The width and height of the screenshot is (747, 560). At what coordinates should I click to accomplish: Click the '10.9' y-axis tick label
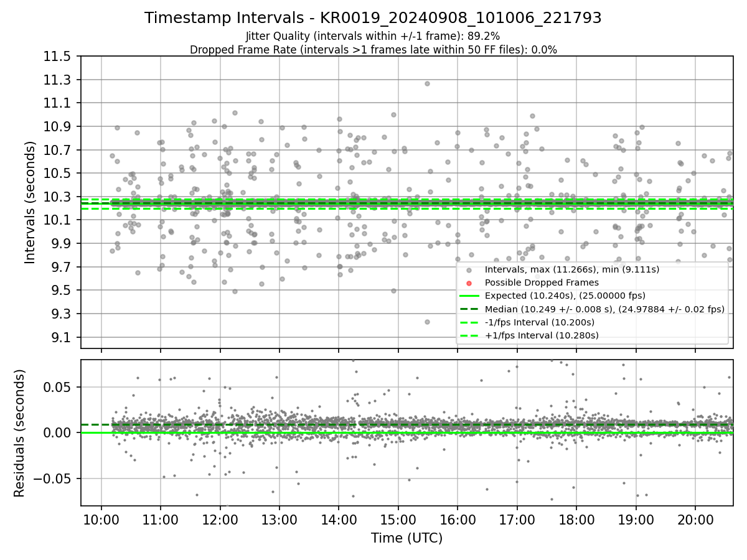(x=58, y=127)
